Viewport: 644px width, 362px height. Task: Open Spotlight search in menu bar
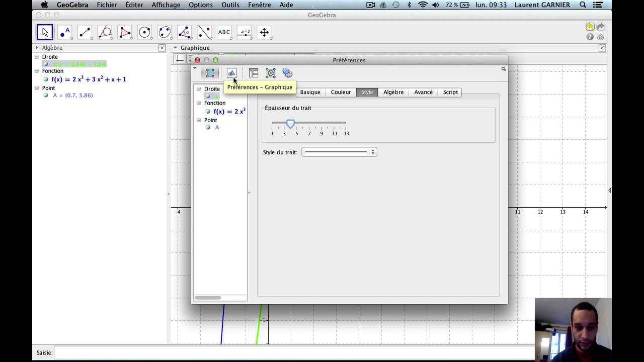pos(583,5)
